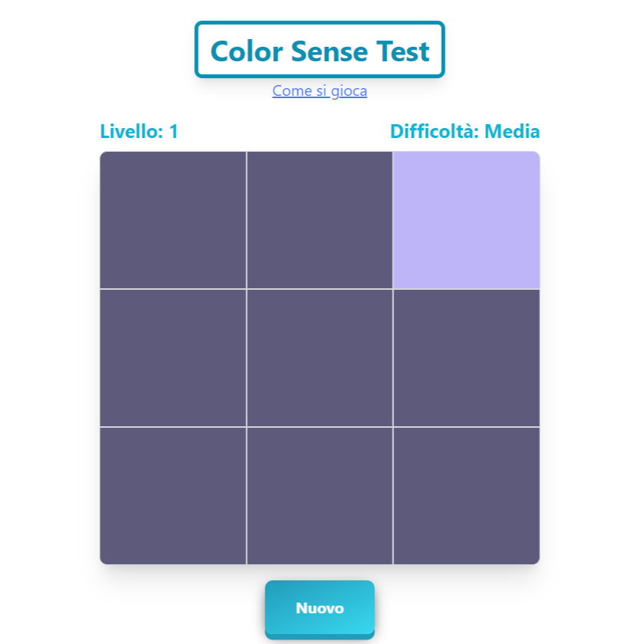Choose the middle-left grid tile
Viewport: 644px width, 644px height.
coord(172,358)
